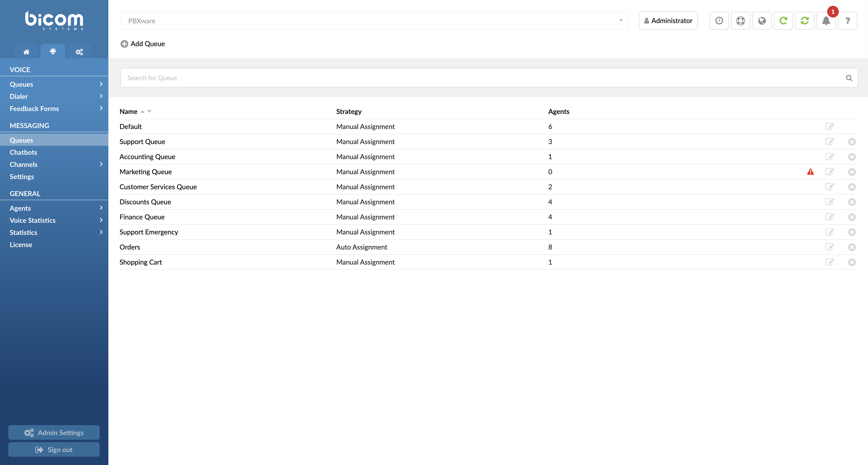Sort Name column ascending arrow
This screenshot has width=868, height=465.
point(142,112)
